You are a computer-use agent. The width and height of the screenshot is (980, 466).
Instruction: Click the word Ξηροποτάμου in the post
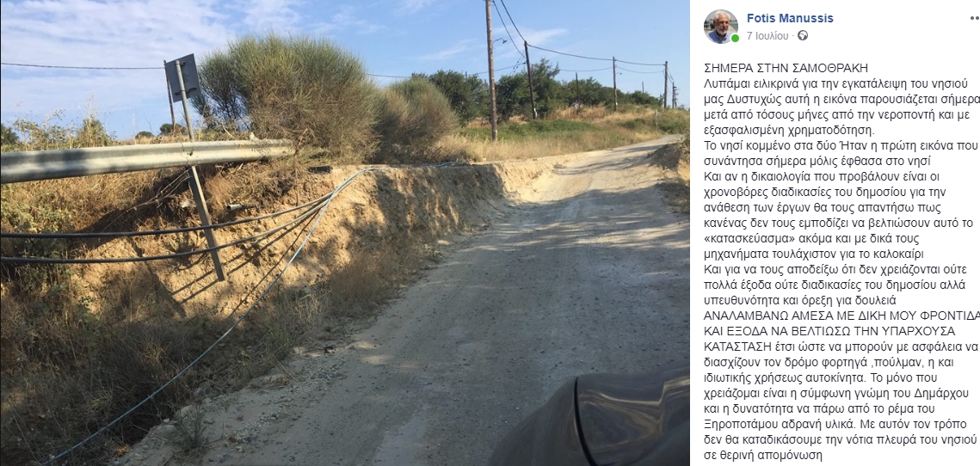point(737,424)
